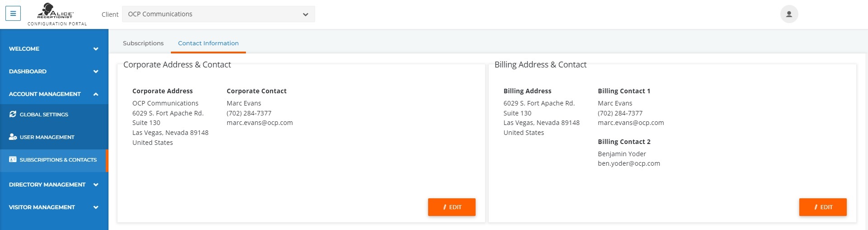
Task: Click the Global Settings sync icon
Action: (x=13, y=115)
